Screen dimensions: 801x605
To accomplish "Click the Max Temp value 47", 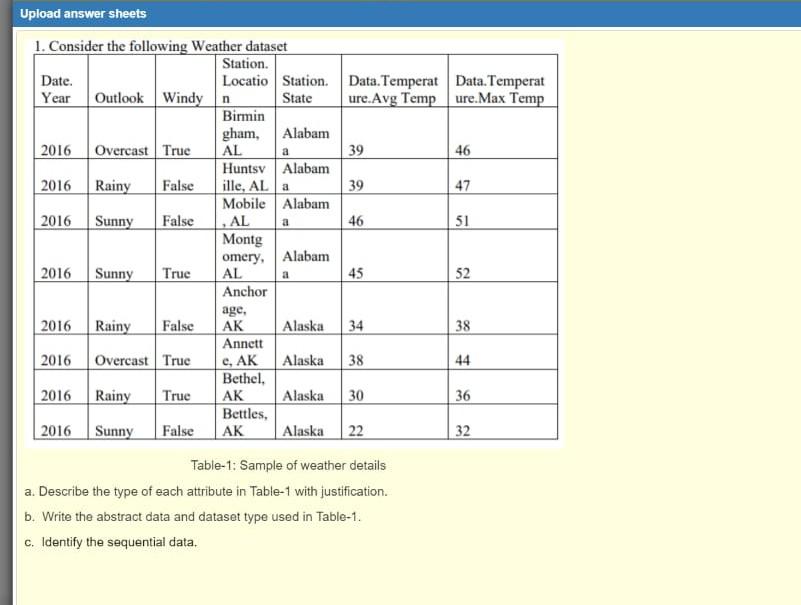I will coord(462,185).
